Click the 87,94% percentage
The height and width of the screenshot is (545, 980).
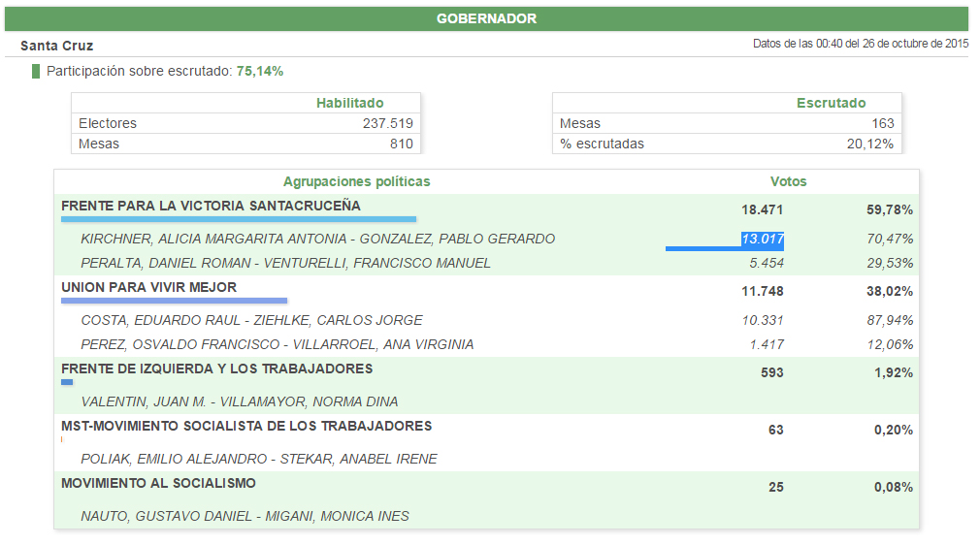pos(890,321)
